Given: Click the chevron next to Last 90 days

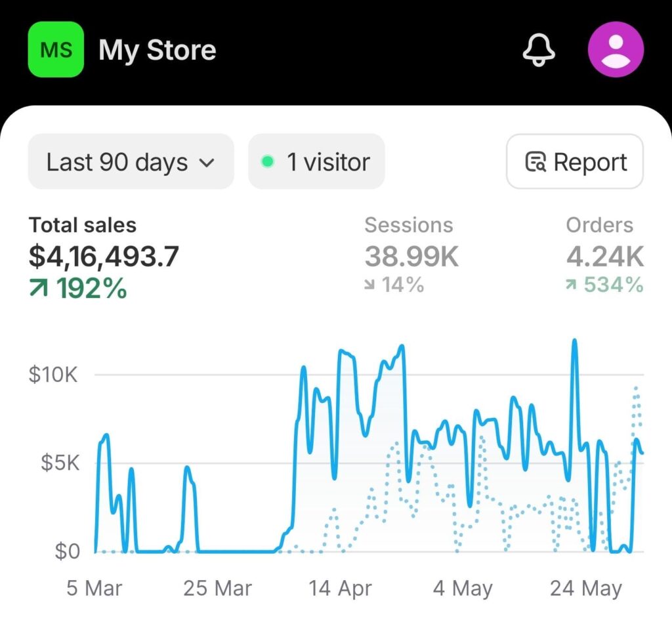Looking at the screenshot, I should pos(207,163).
